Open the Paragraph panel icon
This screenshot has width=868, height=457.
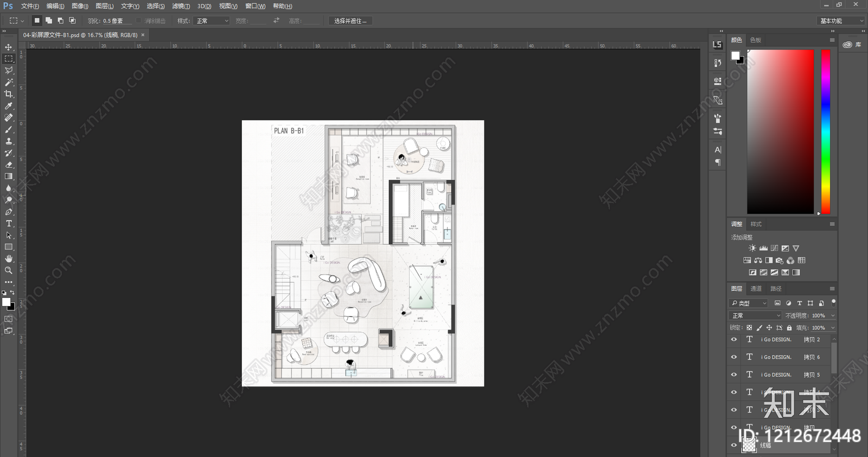(x=718, y=162)
